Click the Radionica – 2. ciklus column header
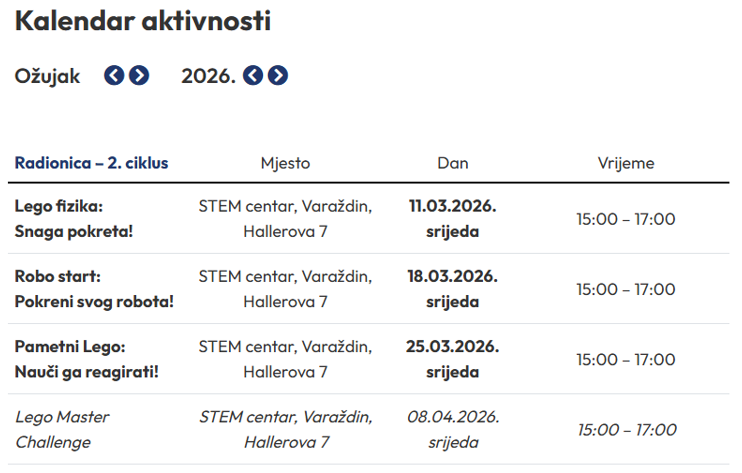The image size is (742, 473). coord(91,163)
